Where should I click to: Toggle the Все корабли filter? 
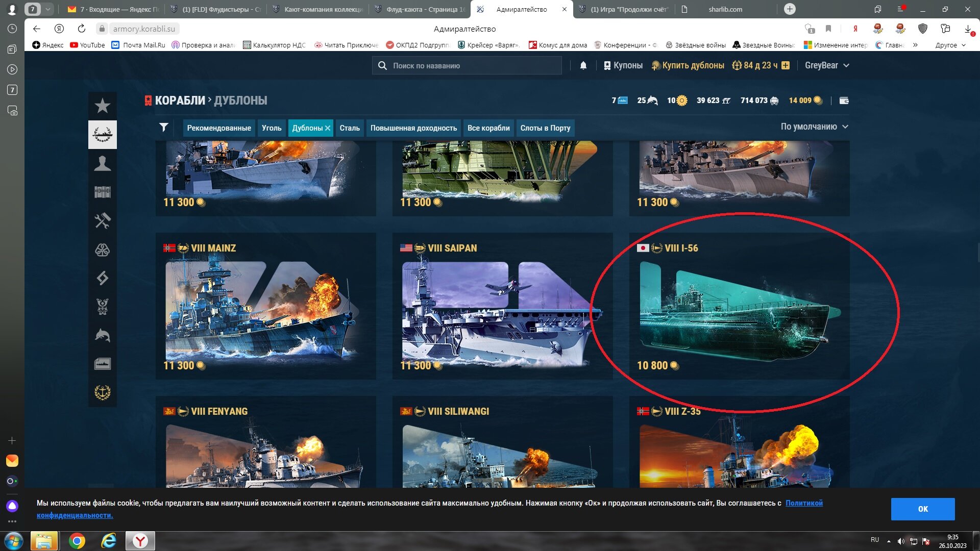(x=488, y=128)
